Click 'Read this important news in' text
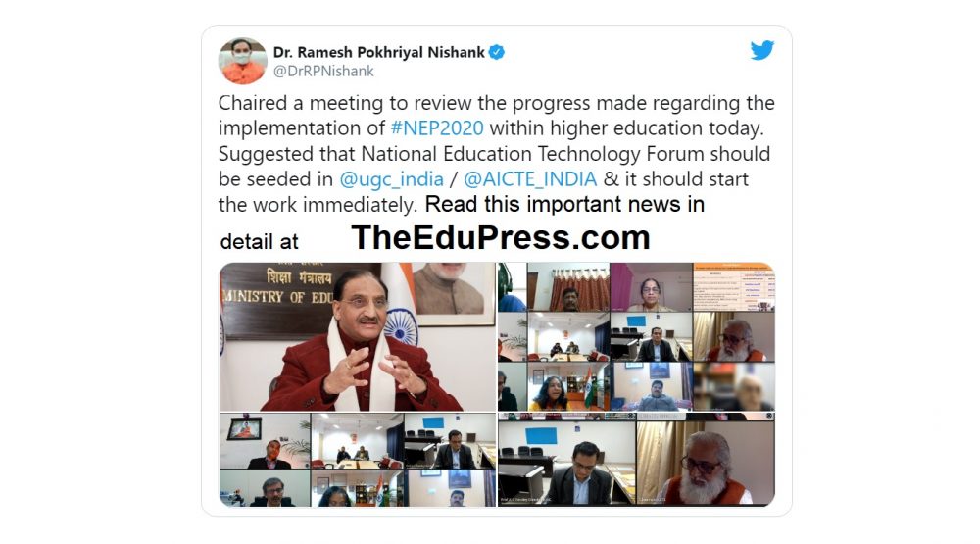This screenshot has height=544, width=980. (564, 205)
